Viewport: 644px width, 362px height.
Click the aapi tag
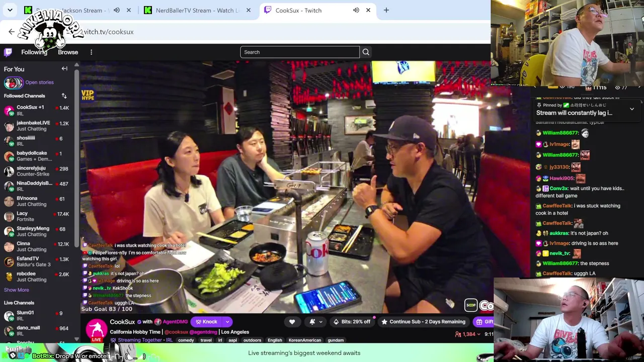point(232,340)
